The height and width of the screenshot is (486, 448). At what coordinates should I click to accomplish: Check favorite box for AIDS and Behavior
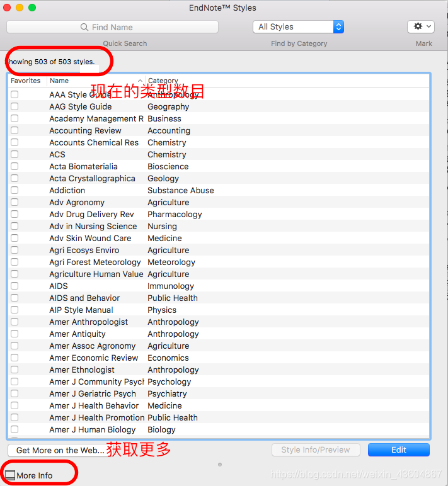pyautogui.click(x=14, y=298)
